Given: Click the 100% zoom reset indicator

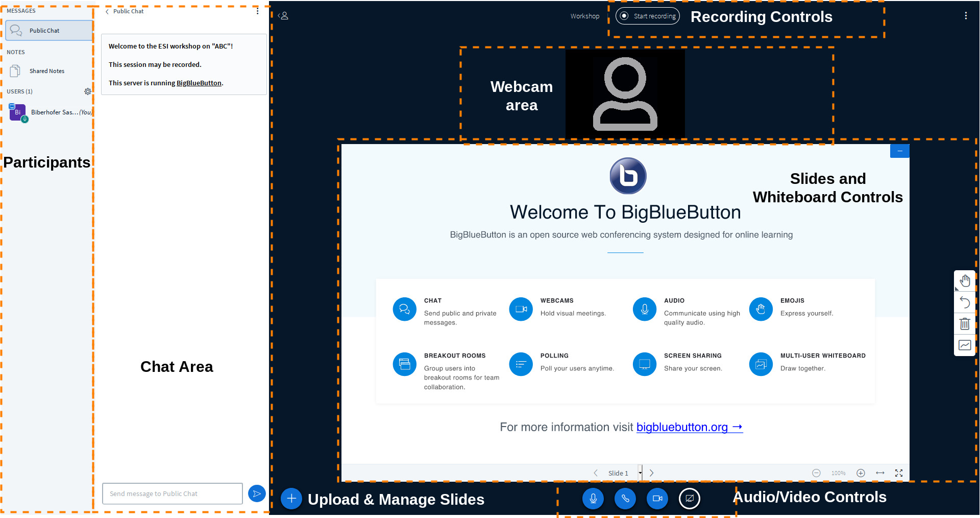Looking at the screenshot, I should point(839,474).
